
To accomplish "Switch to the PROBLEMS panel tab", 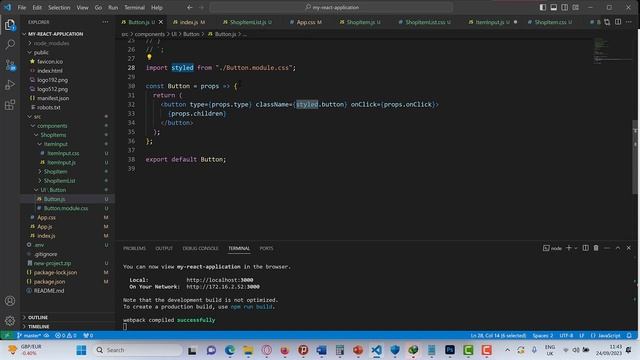I will [x=134, y=248].
